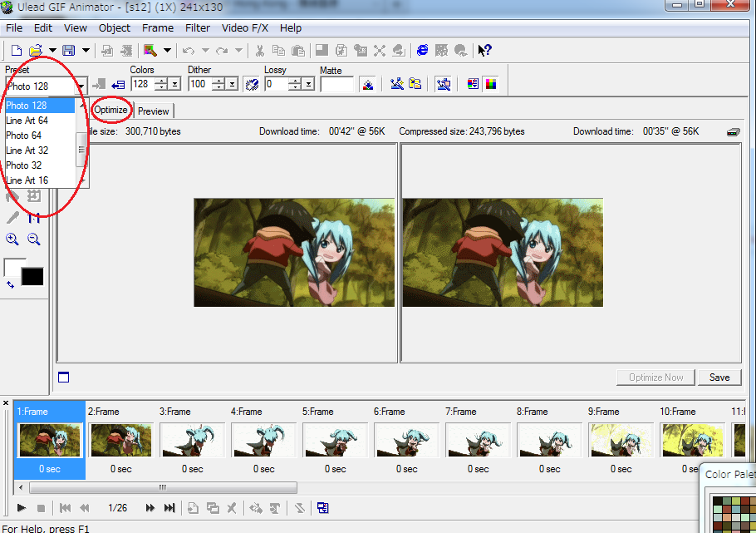756x533 pixels.
Task: Zoom in with the magnifier plus tool
Action: pos(12,239)
